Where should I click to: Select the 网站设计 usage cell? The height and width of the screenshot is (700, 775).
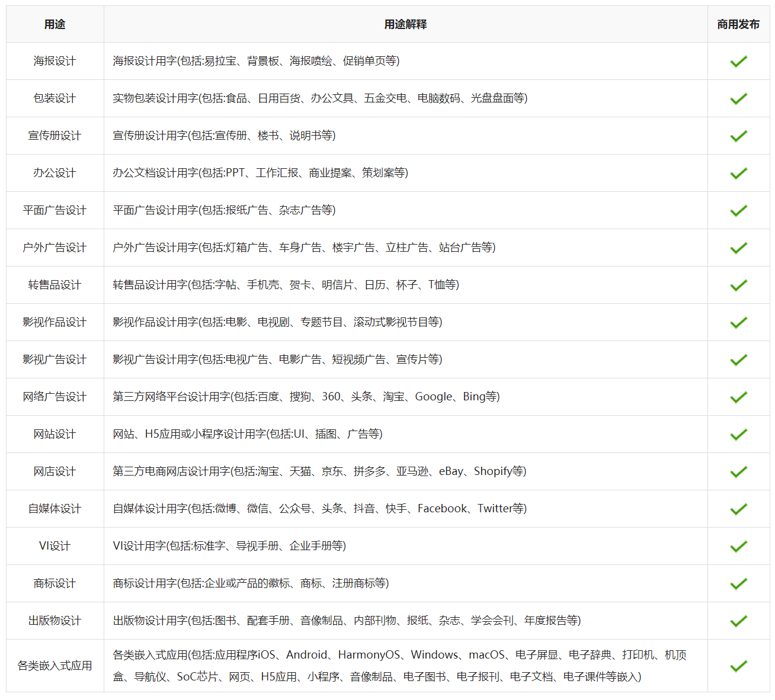(55, 434)
